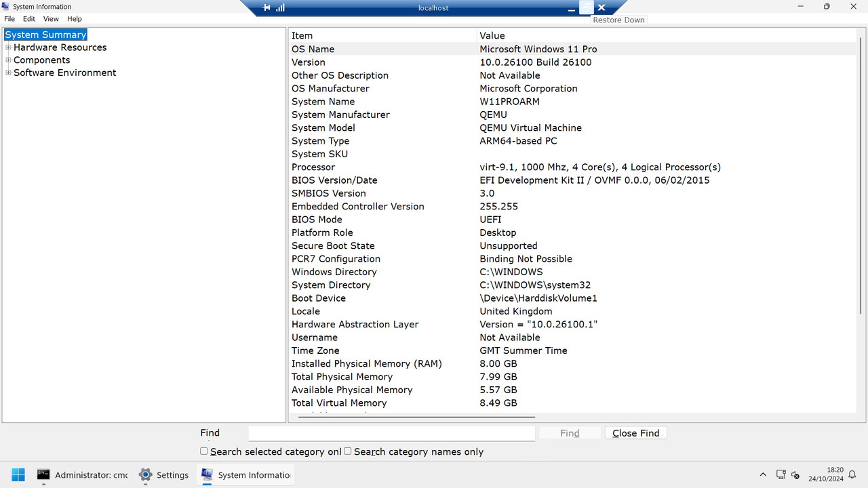868x488 pixels.
Task: Click the Item column header
Action: [382, 36]
